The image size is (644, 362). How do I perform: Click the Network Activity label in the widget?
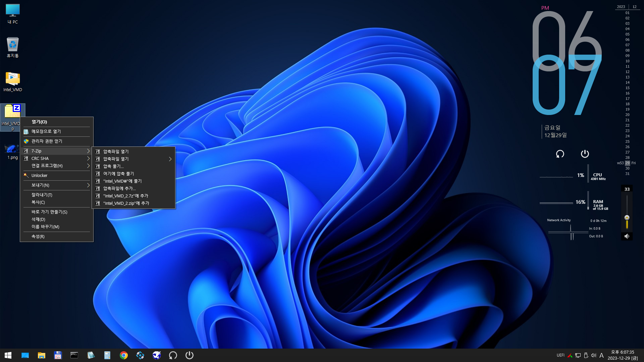(559, 220)
